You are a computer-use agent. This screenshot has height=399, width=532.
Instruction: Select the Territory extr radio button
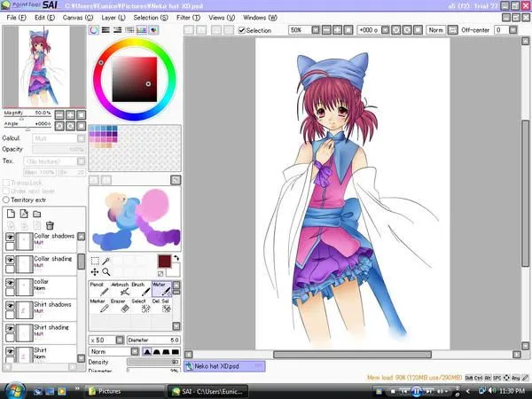(7, 199)
